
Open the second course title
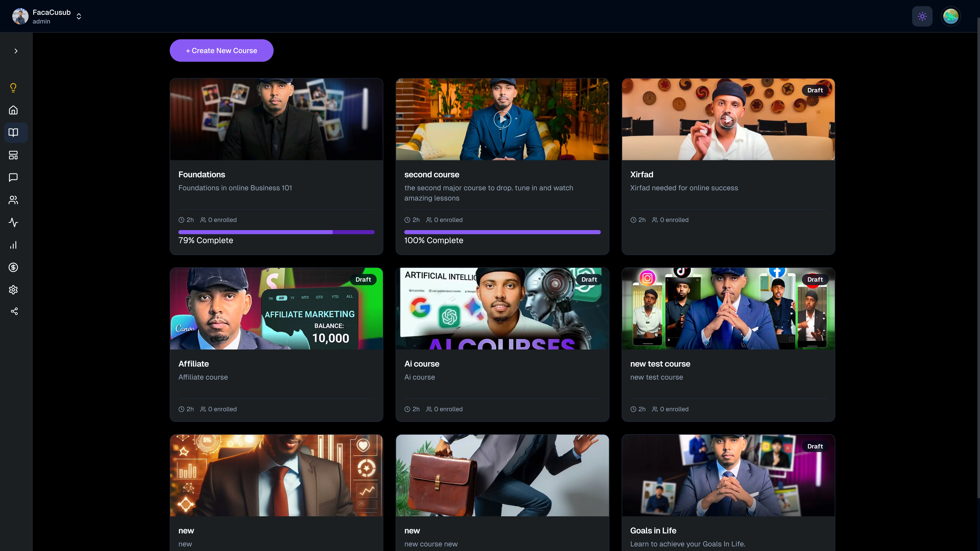(432, 174)
